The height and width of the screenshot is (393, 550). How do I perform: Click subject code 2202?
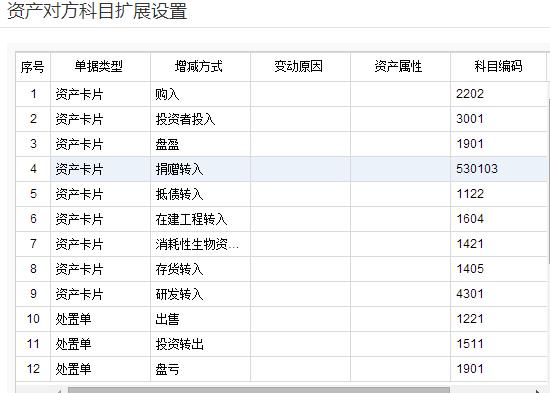pos(470,94)
